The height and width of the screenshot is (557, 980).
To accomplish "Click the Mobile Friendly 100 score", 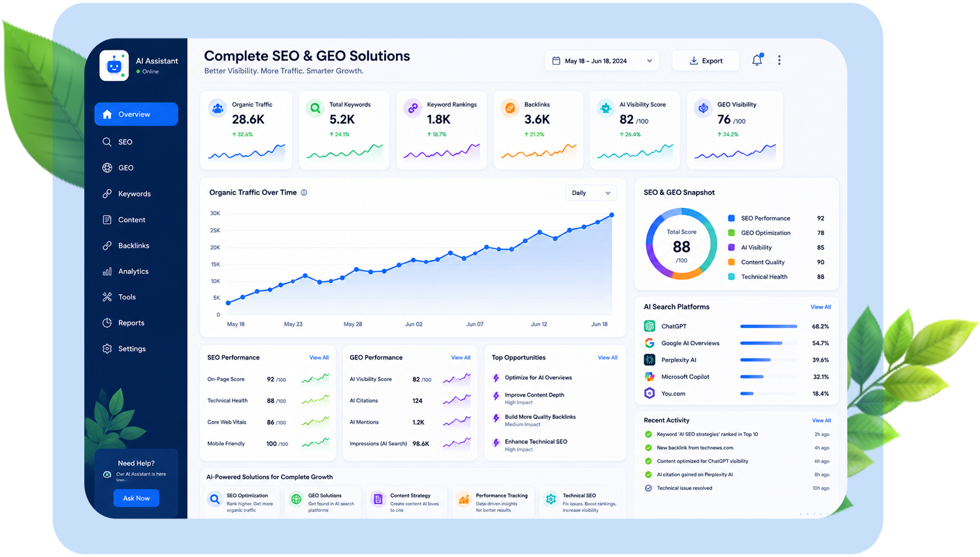I will point(277,444).
